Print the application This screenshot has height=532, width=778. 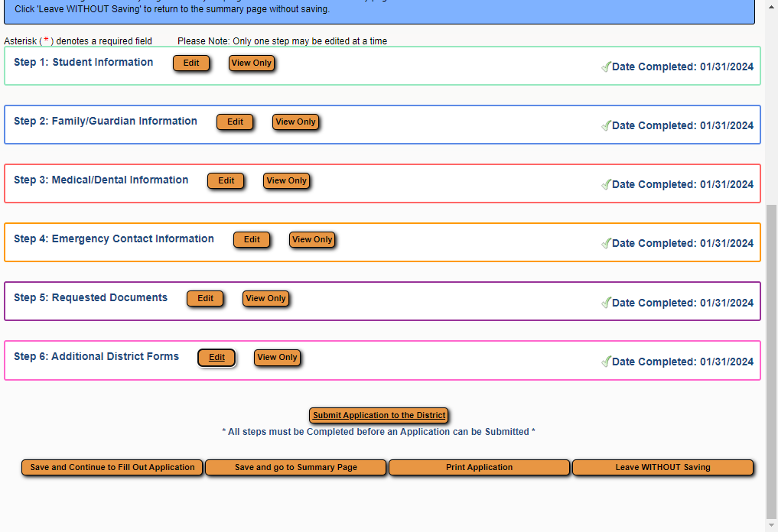pyautogui.click(x=480, y=468)
